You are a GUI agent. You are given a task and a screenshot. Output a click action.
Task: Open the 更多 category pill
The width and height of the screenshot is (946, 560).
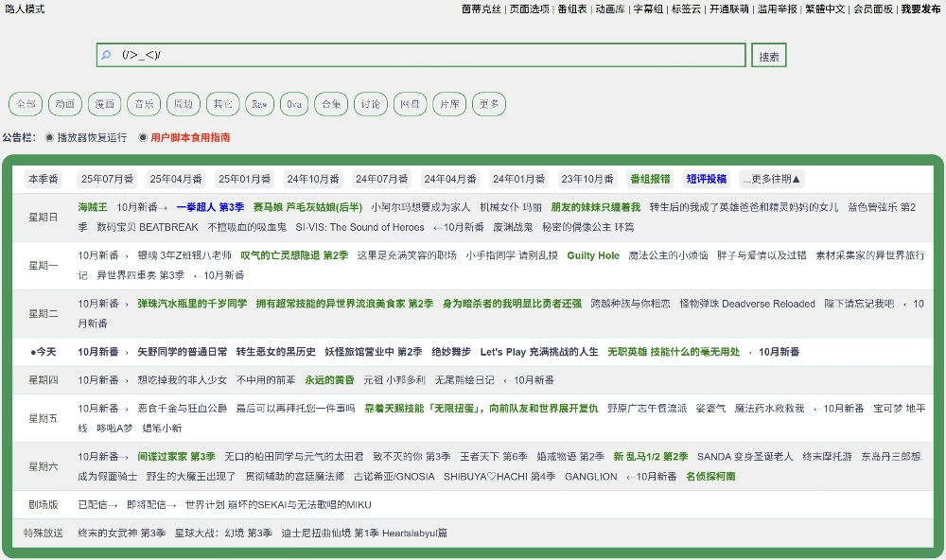point(489,104)
